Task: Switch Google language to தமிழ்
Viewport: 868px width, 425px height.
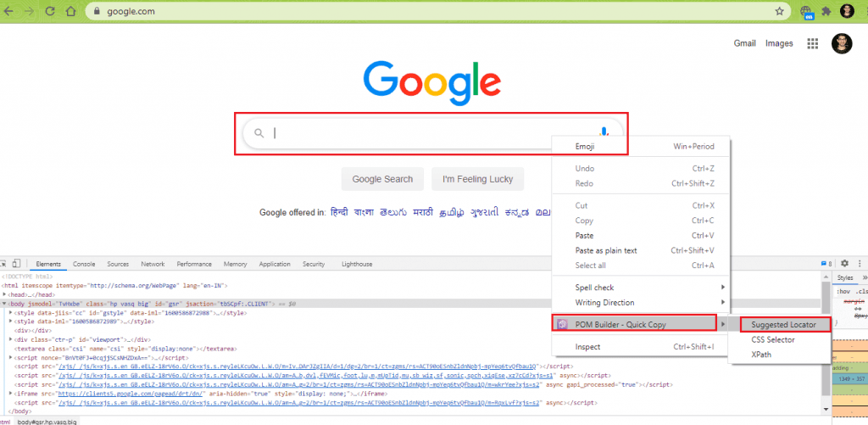Action: [x=453, y=212]
